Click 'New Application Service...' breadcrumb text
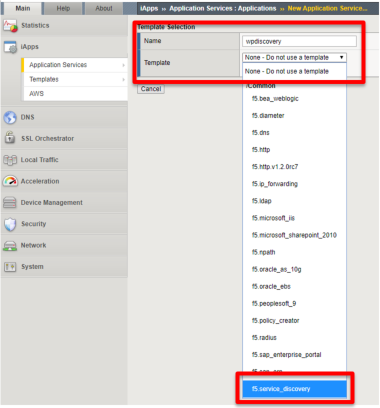The height and width of the screenshot is (408, 380). (327, 8)
